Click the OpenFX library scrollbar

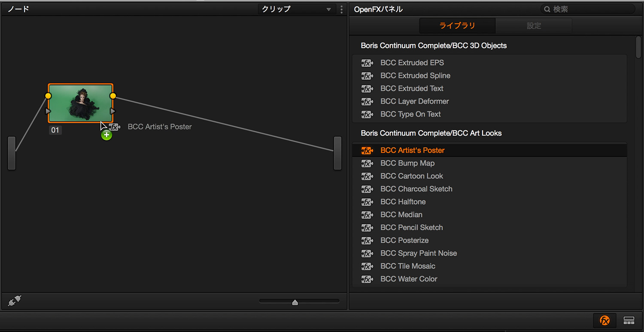(x=638, y=47)
